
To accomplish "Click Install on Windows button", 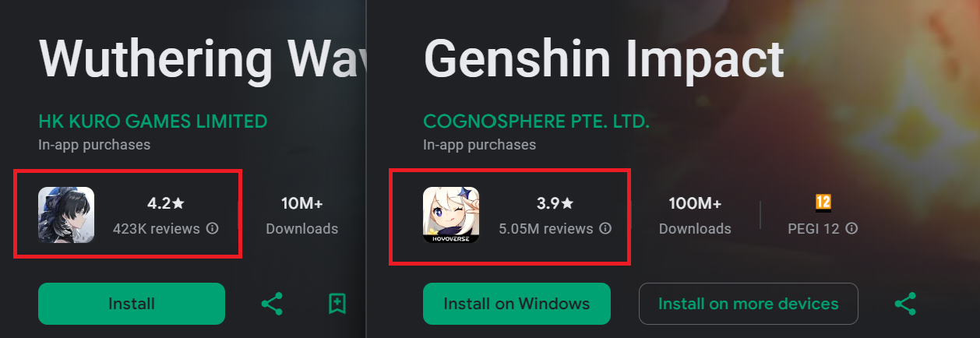I will click(516, 304).
